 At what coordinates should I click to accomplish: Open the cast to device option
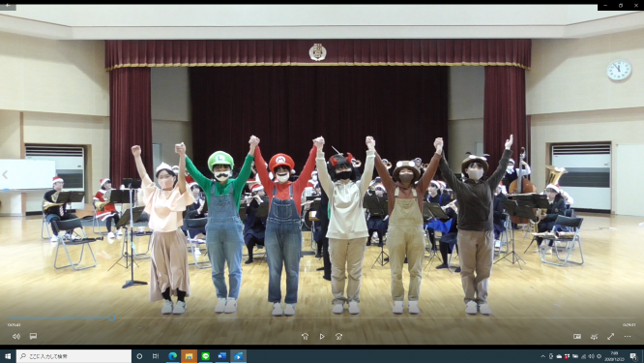click(594, 336)
